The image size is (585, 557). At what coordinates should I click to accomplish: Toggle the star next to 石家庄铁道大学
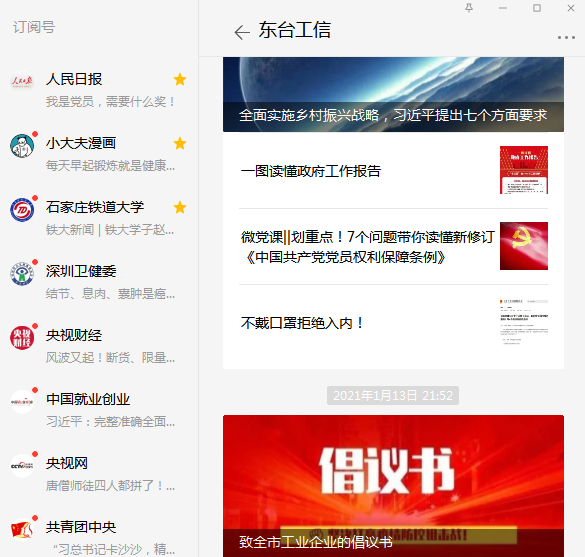(x=180, y=207)
